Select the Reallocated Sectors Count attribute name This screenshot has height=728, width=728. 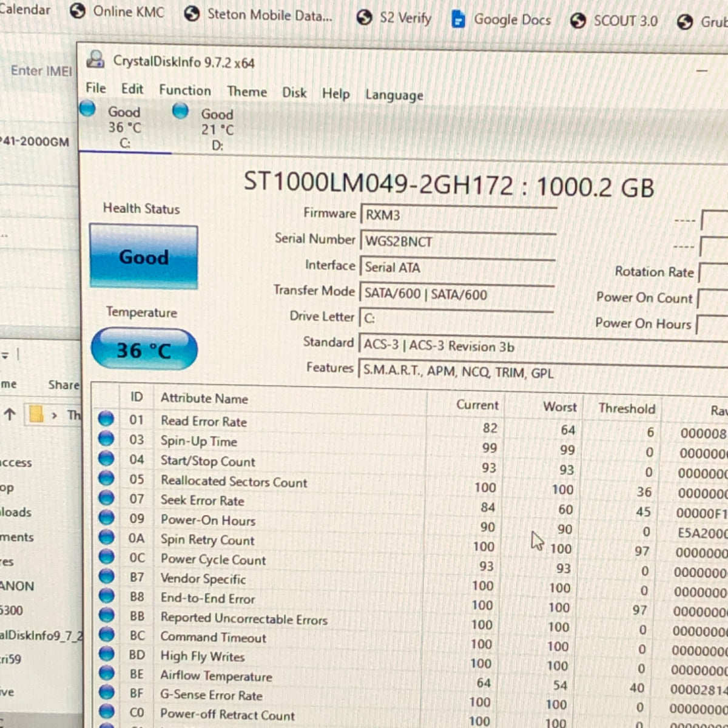click(x=234, y=482)
